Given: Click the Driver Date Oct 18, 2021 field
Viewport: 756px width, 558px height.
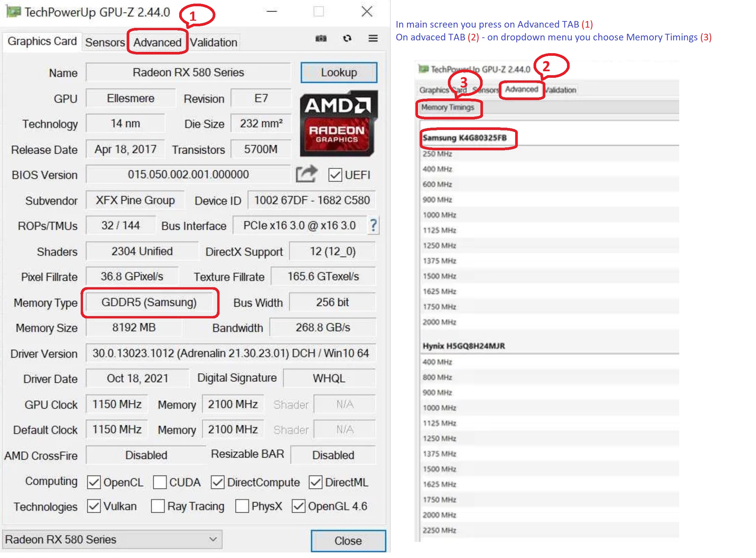Looking at the screenshot, I should coord(137,379).
